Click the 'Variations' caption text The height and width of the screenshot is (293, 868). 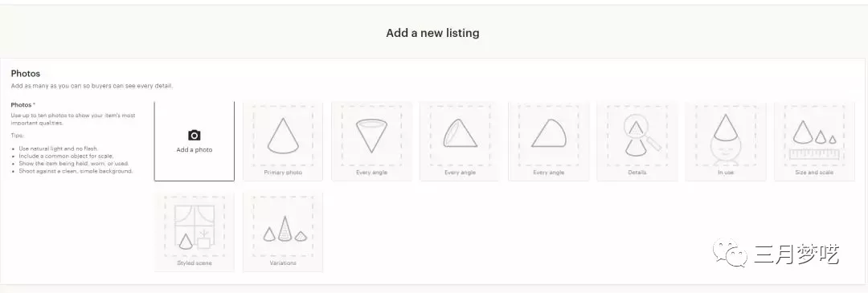[283, 263]
